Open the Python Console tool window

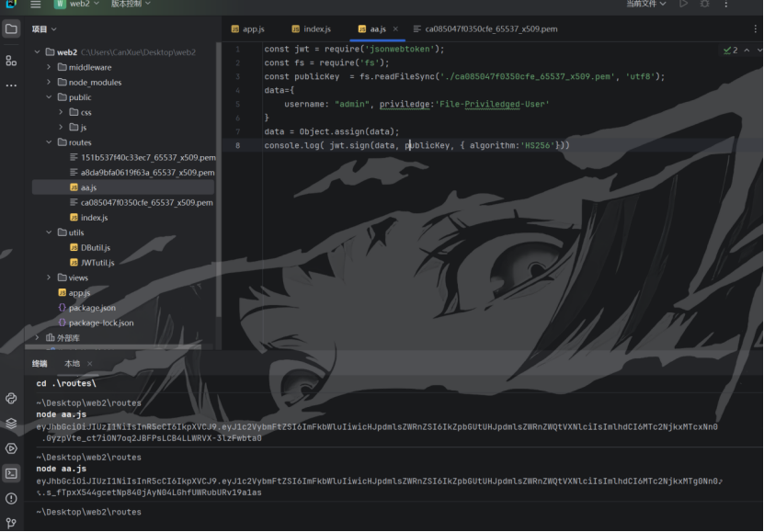pyautogui.click(x=11, y=398)
